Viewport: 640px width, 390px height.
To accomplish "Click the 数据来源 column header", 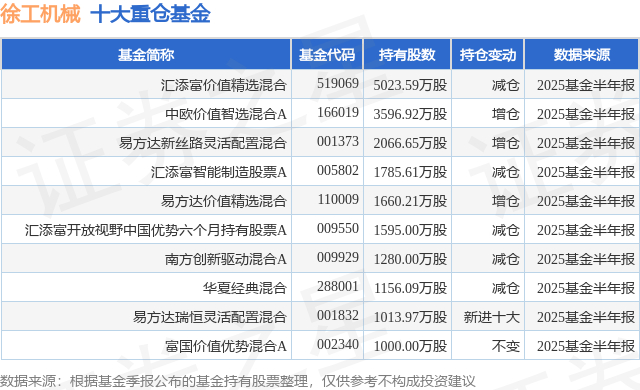I will [582, 55].
